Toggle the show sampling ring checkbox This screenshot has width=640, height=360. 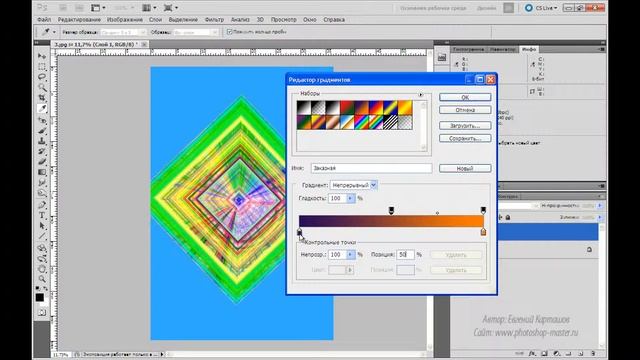click(x=229, y=32)
